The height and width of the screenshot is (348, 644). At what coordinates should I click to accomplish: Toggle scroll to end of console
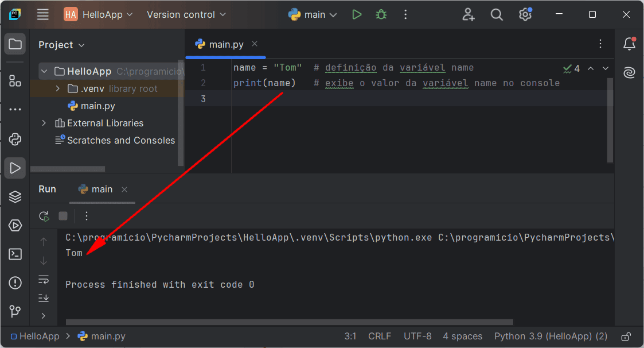[44, 298]
